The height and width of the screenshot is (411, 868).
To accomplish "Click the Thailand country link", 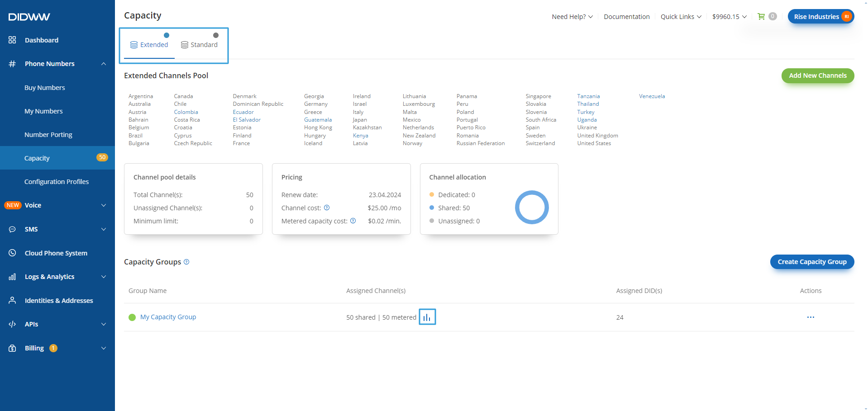I will 588,104.
